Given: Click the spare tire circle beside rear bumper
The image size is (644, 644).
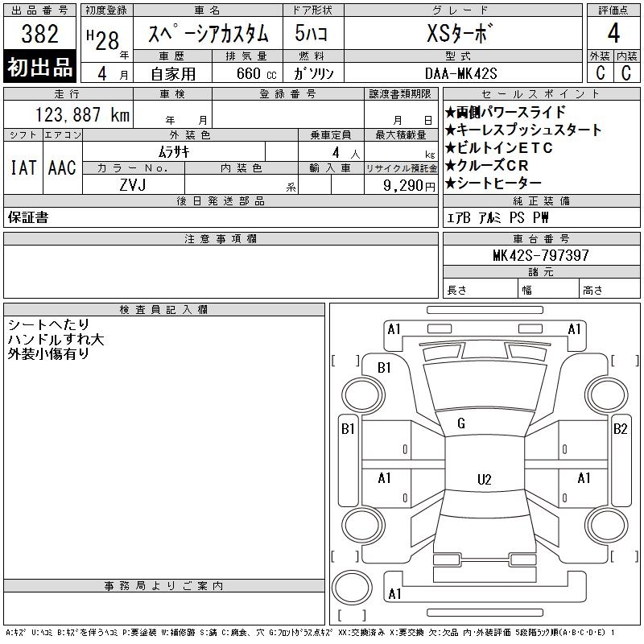Looking at the screenshot, I should click(352, 587).
